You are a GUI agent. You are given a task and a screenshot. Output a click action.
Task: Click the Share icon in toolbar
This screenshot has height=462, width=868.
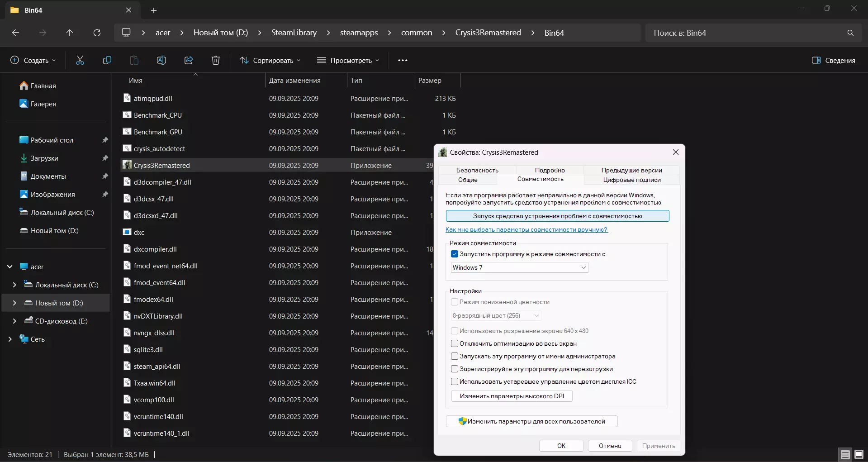[189, 60]
